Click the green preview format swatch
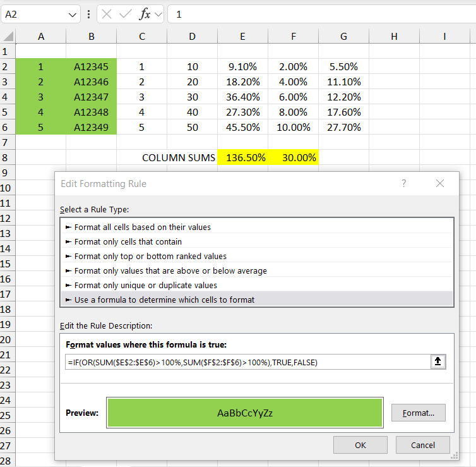Screen dimensions: 476x467 click(x=245, y=413)
